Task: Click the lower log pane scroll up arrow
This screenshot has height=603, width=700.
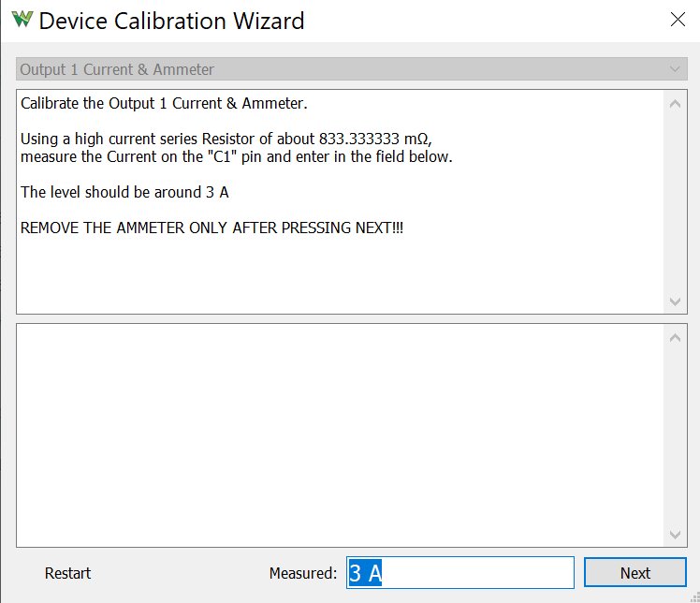Action: 675,338
